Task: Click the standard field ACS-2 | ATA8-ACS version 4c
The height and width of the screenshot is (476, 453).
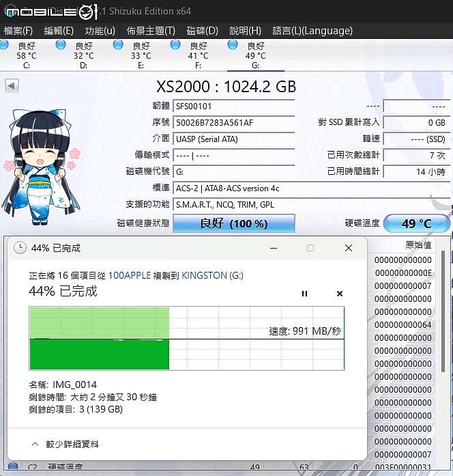Action: coord(311,188)
